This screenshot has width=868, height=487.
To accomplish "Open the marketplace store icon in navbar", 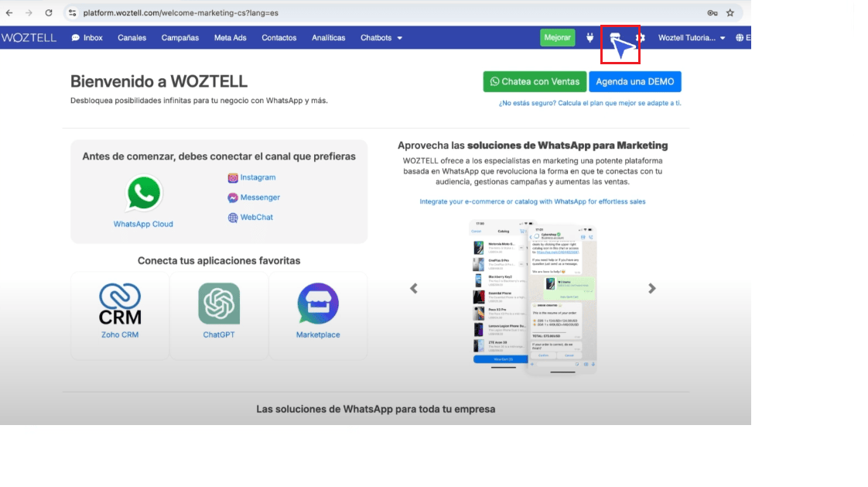I will 615,37.
